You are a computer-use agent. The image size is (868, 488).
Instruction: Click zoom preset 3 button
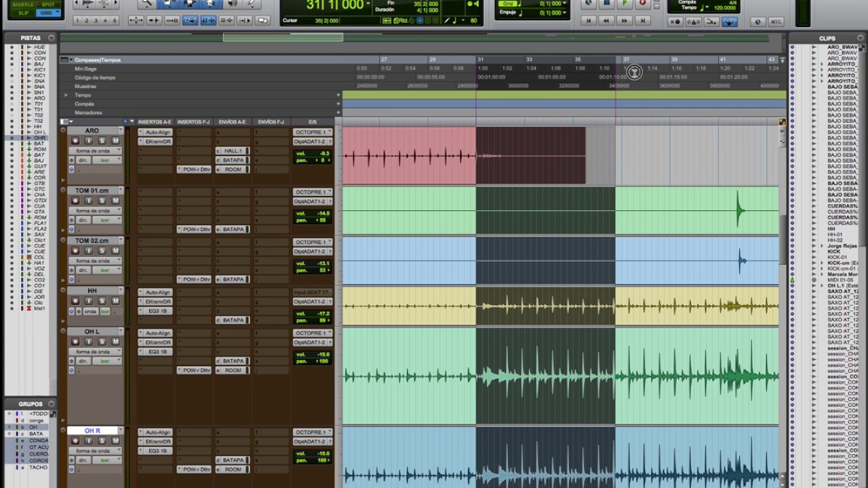[x=96, y=21]
